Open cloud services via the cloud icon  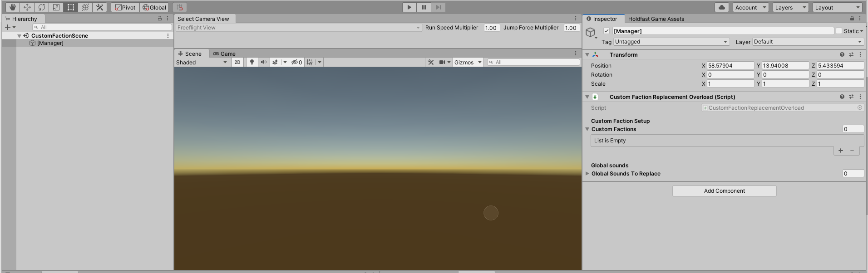pos(721,7)
